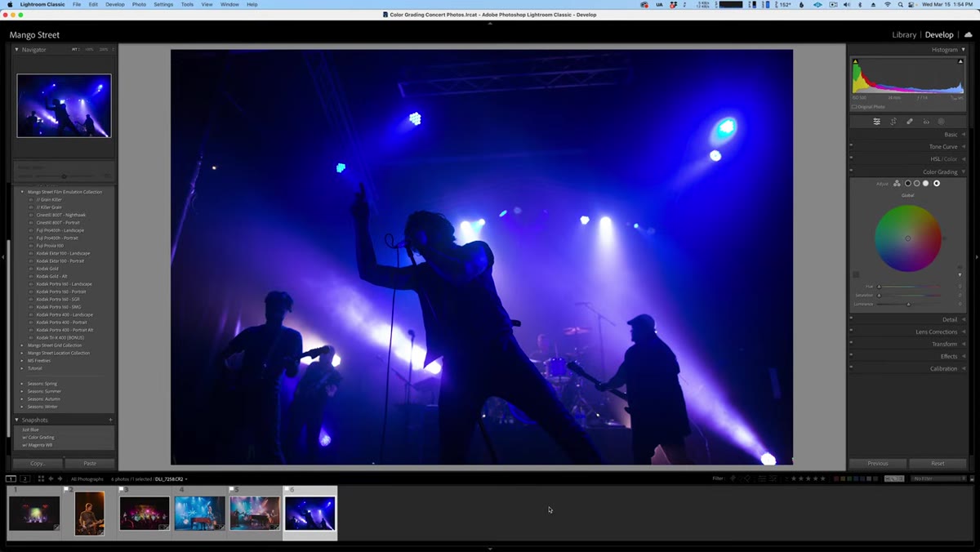Open the Masking tool
This screenshot has width=980, height=552.
click(941, 122)
